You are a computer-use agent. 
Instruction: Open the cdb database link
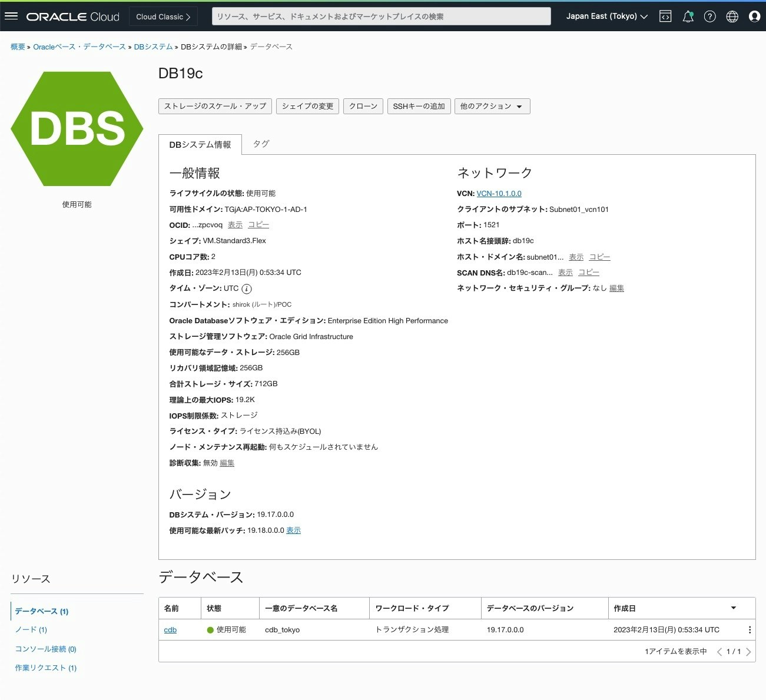coord(170,629)
